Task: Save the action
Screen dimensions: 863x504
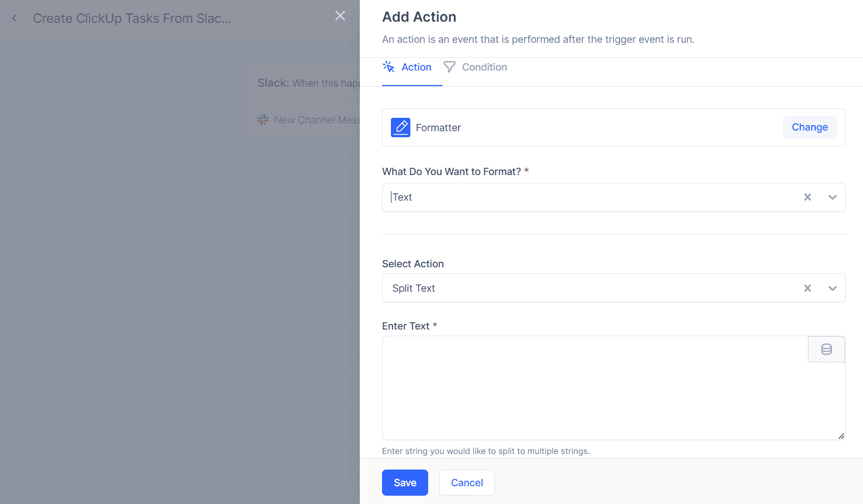Action: coord(405,482)
